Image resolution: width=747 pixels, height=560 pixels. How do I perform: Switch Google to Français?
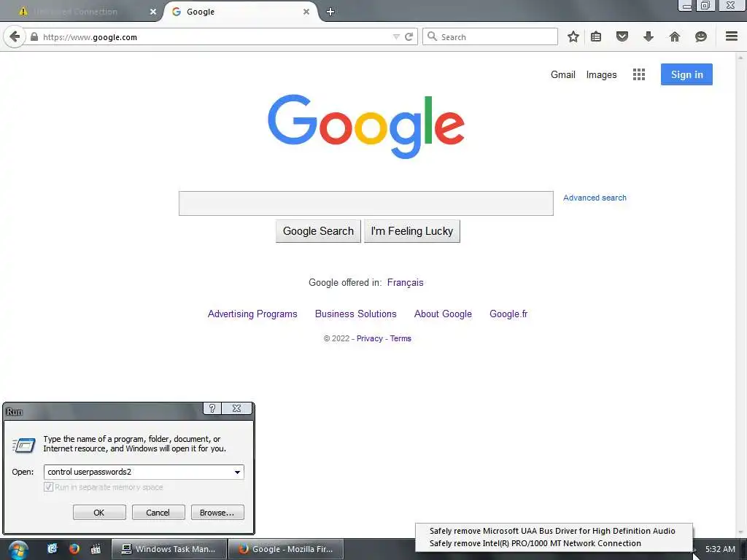tap(405, 282)
